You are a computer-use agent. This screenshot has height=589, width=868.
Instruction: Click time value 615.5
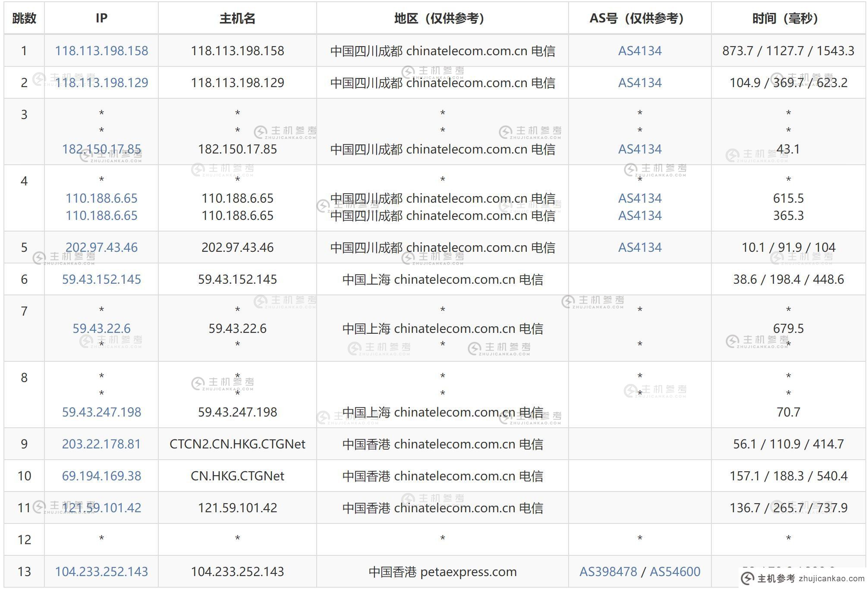788,198
